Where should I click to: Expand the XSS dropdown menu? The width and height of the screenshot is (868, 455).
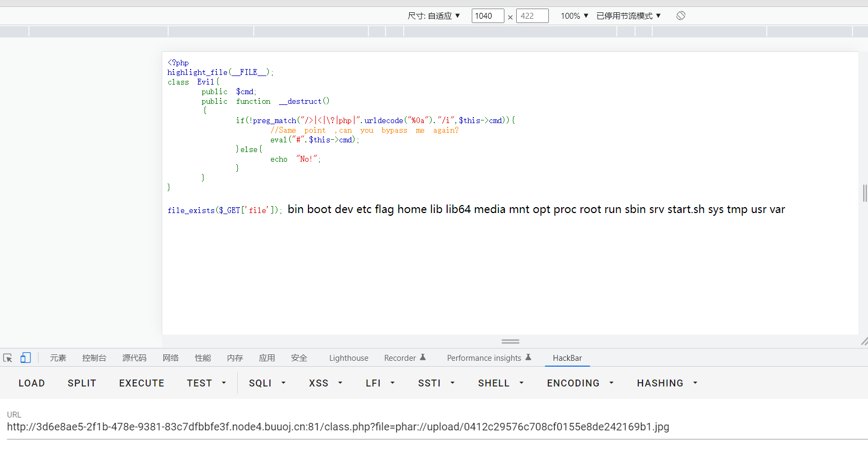pos(326,383)
